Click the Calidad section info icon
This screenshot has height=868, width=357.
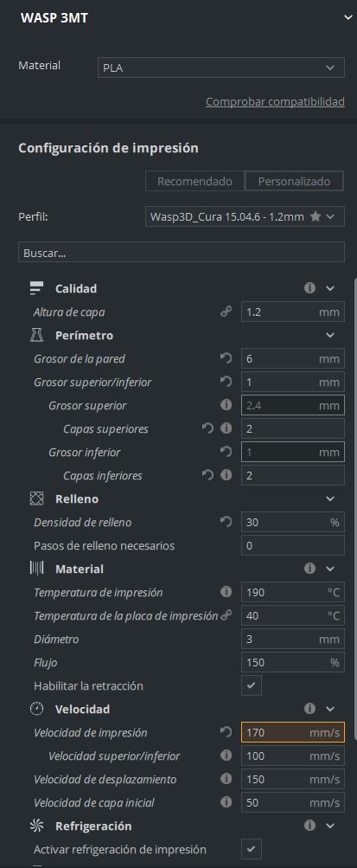(310, 288)
